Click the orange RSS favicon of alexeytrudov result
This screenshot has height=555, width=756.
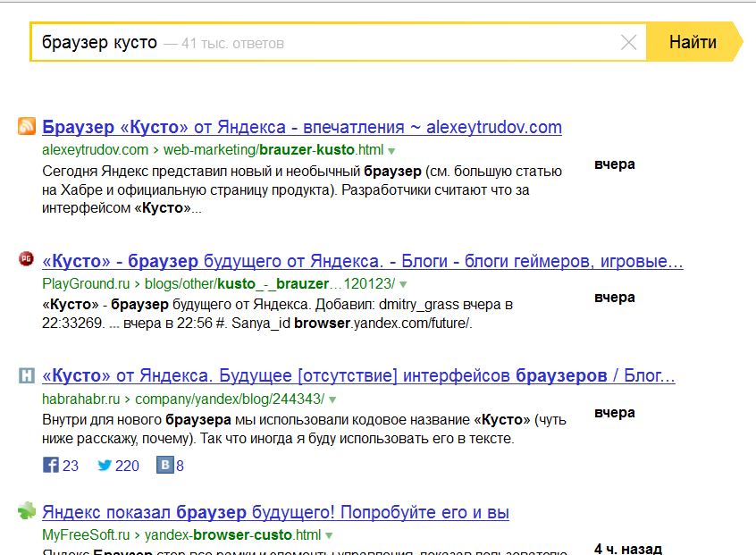coord(27,126)
